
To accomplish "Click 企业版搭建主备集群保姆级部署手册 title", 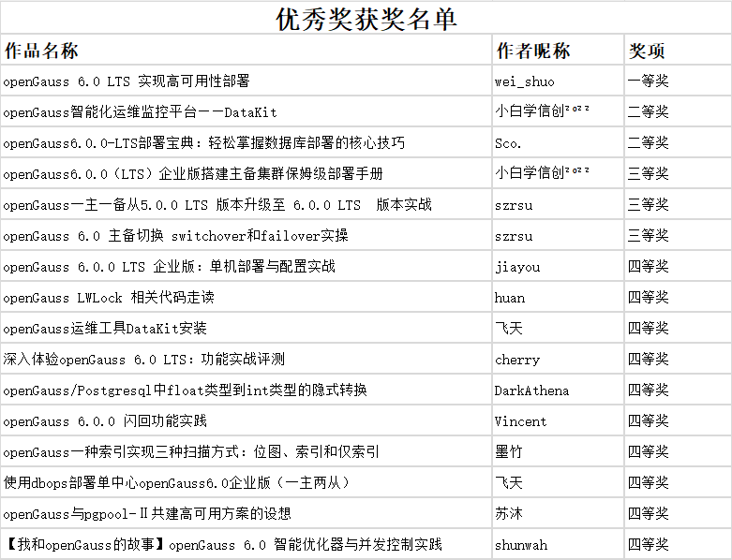I will [x=193, y=174].
